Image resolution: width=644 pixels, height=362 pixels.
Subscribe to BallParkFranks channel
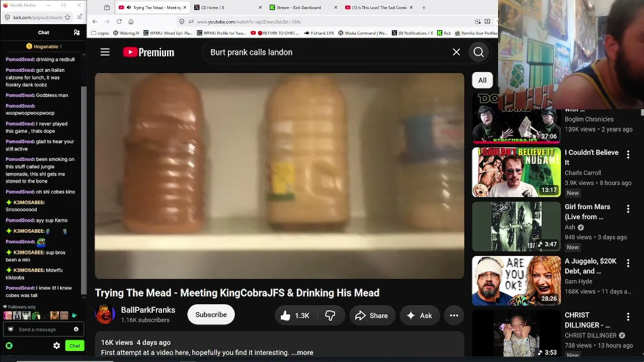(x=211, y=315)
